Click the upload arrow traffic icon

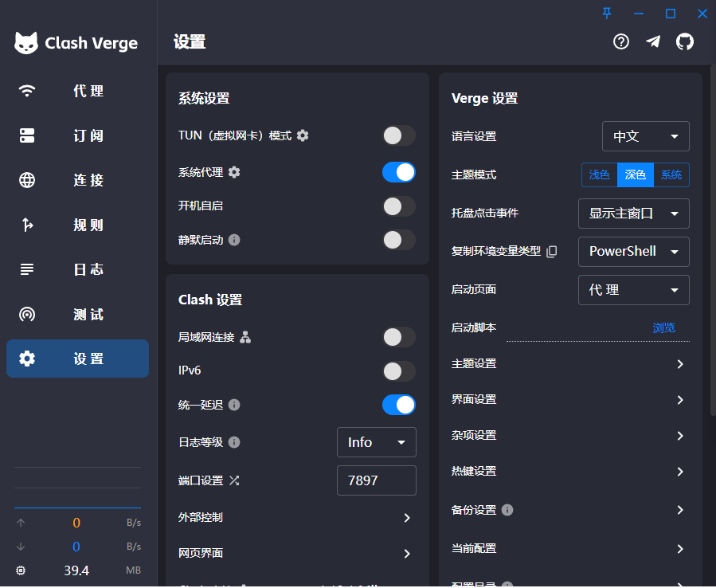pyautogui.click(x=21, y=523)
